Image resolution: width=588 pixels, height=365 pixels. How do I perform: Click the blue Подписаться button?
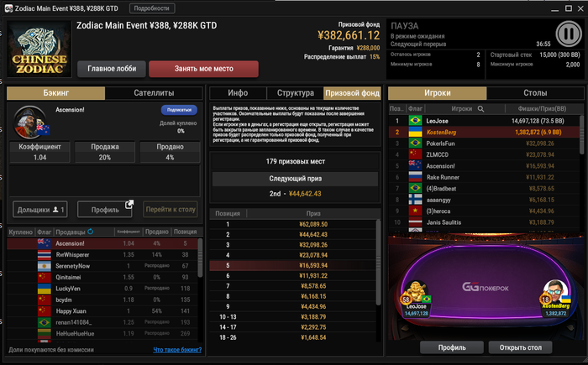(x=179, y=110)
